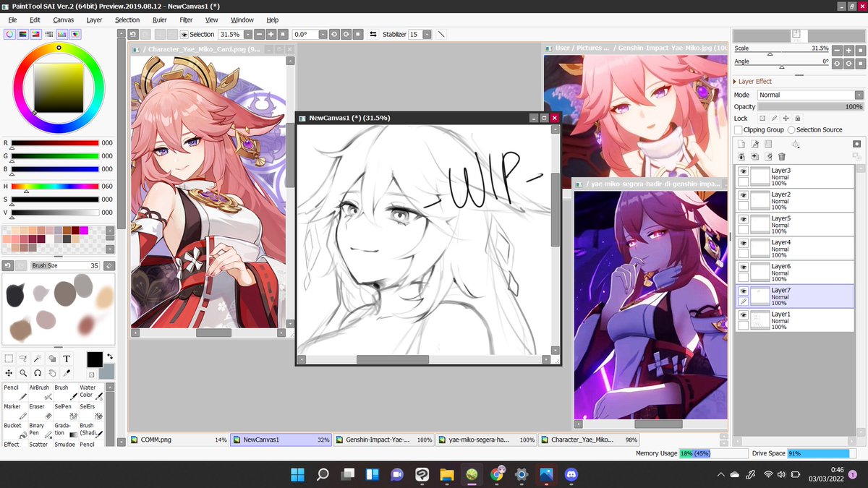This screenshot has height=488, width=868.
Task: Choose the Eraser brush tool
Action: 41,411
